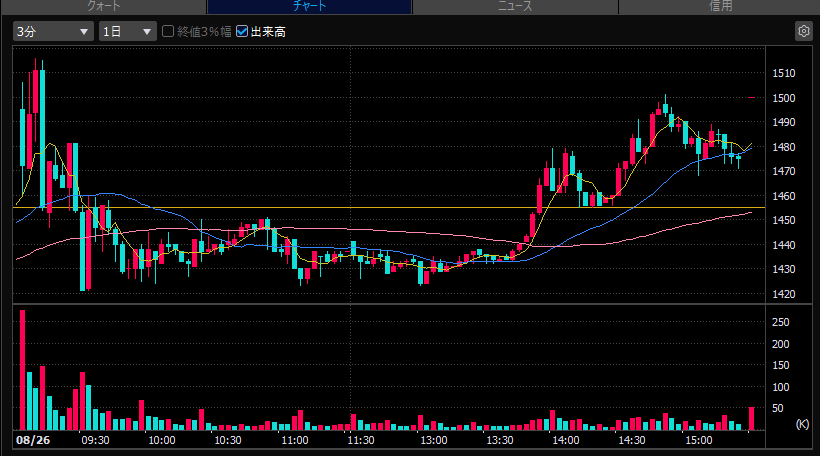Click the tallest opening volume bar
This screenshot has height=456, width=820.
tap(22, 370)
